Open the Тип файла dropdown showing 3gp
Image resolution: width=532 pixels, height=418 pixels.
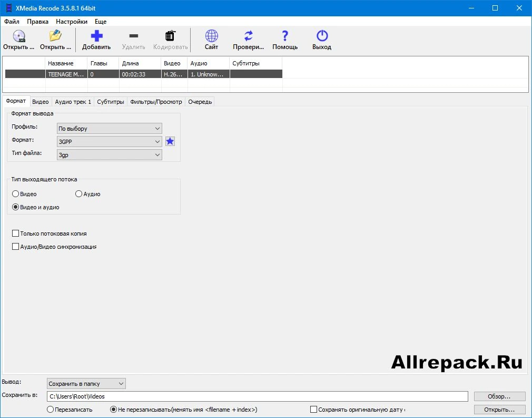tap(109, 155)
